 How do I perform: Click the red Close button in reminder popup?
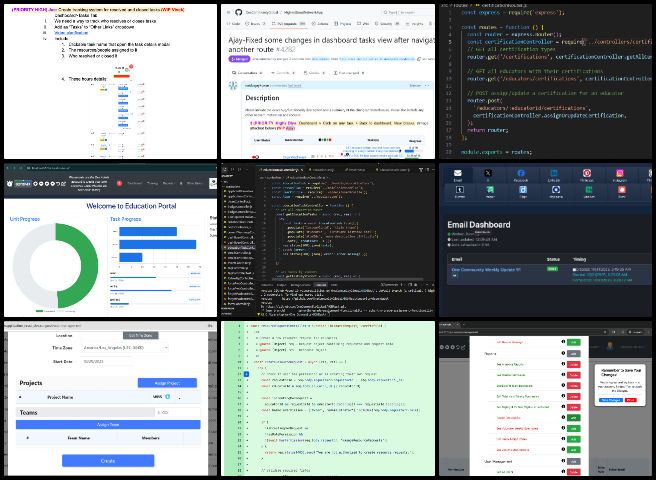tap(630, 400)
